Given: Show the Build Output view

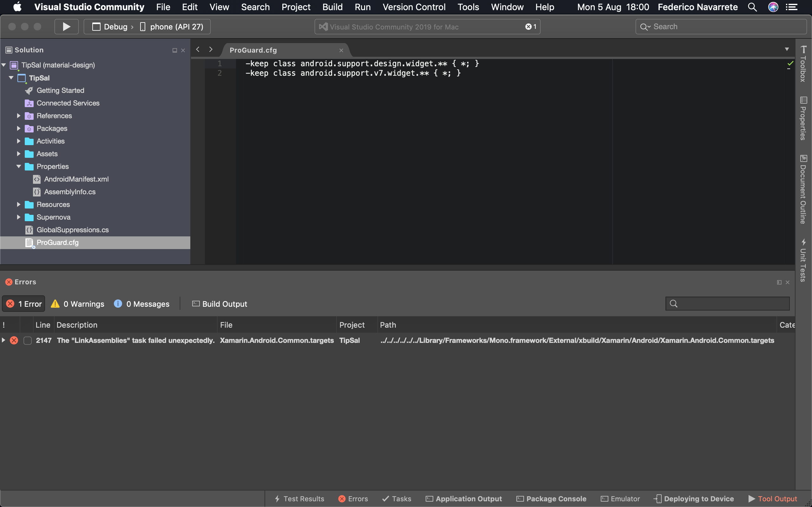Looking at the screenshot, I should [219, 304].
